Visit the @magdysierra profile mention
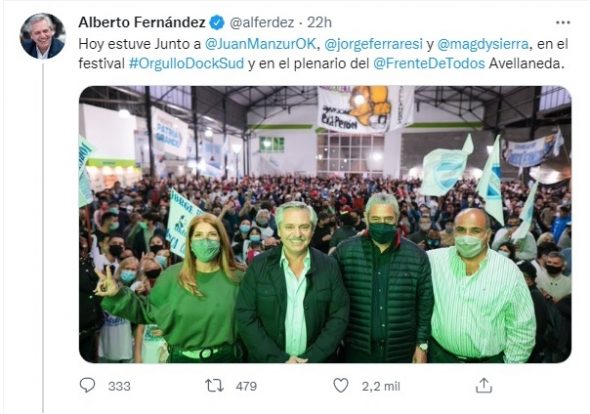The width and height of the screenshot is (590, 414). pyautogui.click(x=483, y=44)
